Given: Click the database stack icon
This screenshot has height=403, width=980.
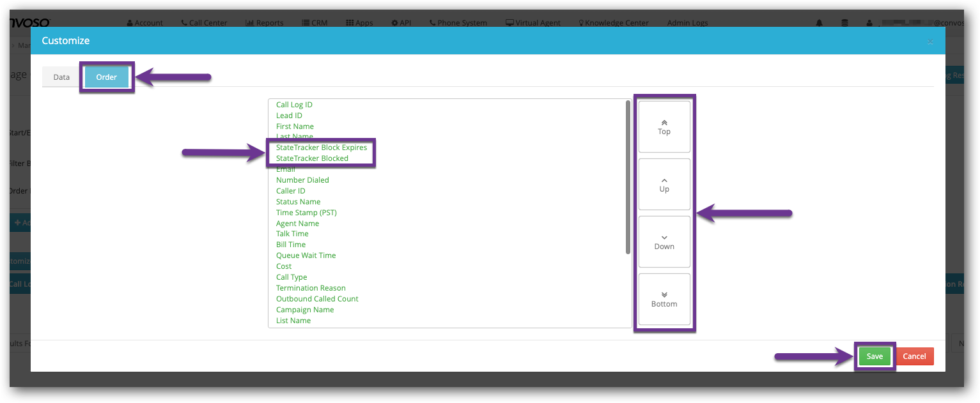Looking at the screenshot, I should click(x=844, y=23).
